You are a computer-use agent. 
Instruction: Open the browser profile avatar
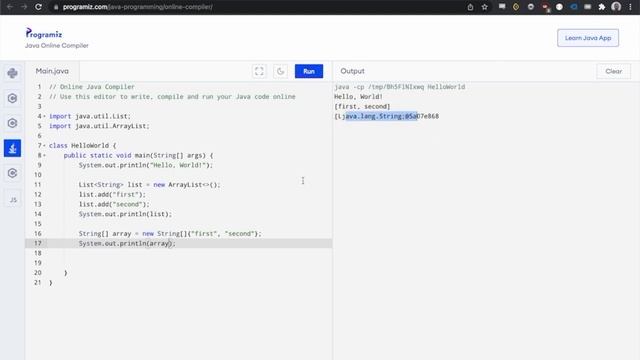(x=616, y=7)
